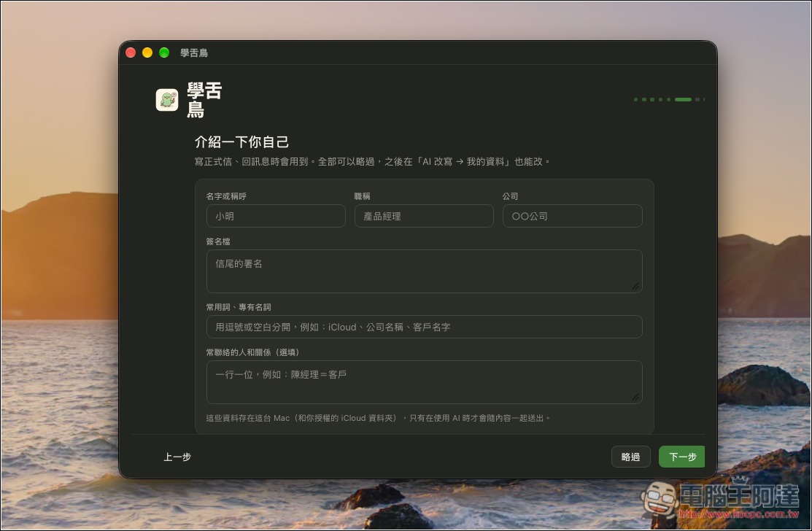Click the 簽名檔 text area resize handle

635,286
